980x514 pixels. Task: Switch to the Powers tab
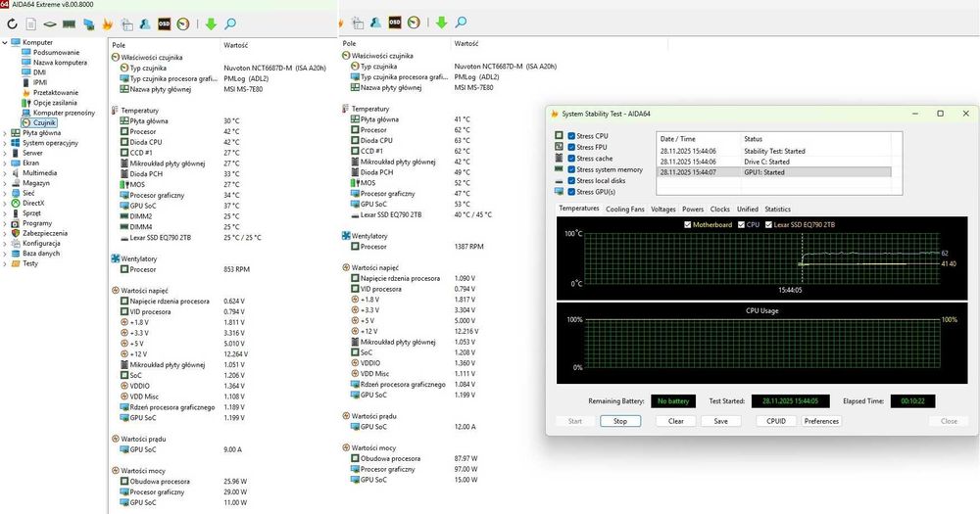point(693,210)
